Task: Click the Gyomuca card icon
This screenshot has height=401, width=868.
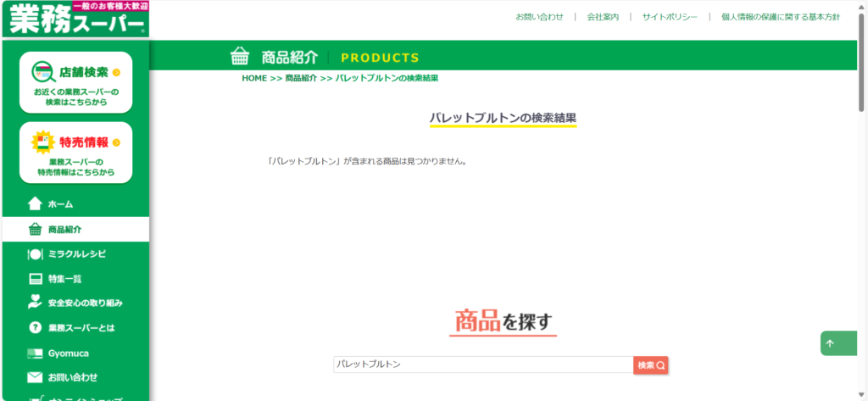Action: (x=35, y=353)
